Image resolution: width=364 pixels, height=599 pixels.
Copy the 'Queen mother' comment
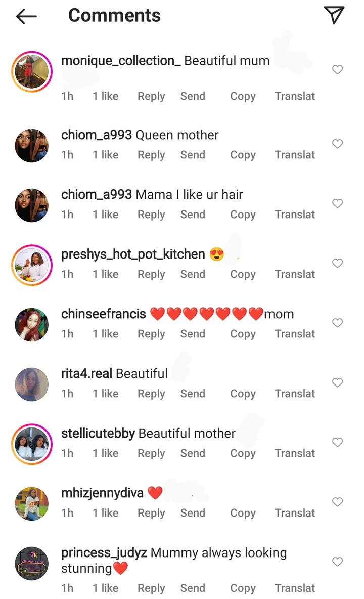pos(243,155)
